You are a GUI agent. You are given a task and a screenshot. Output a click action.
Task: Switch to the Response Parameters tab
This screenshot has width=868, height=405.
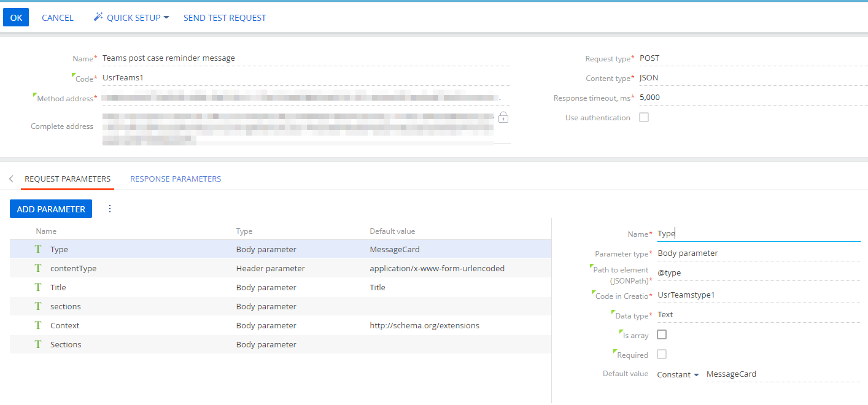click(176, 179)
